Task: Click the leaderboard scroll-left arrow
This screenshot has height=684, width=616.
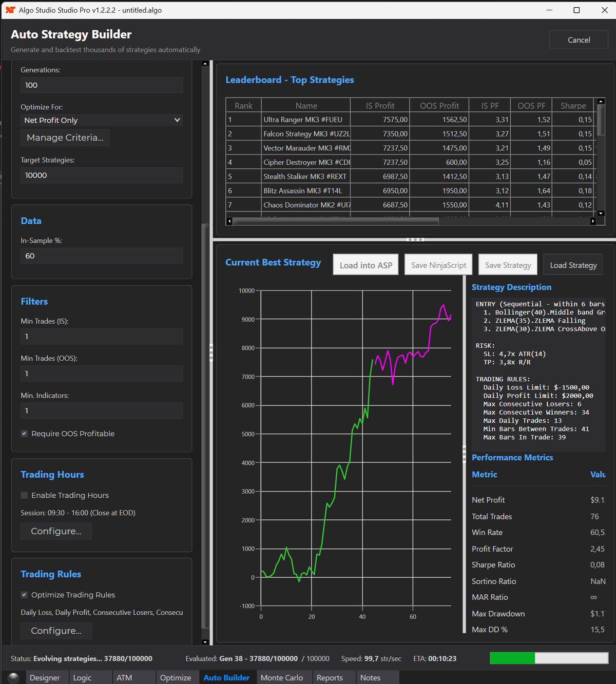Action: point(229,221)
